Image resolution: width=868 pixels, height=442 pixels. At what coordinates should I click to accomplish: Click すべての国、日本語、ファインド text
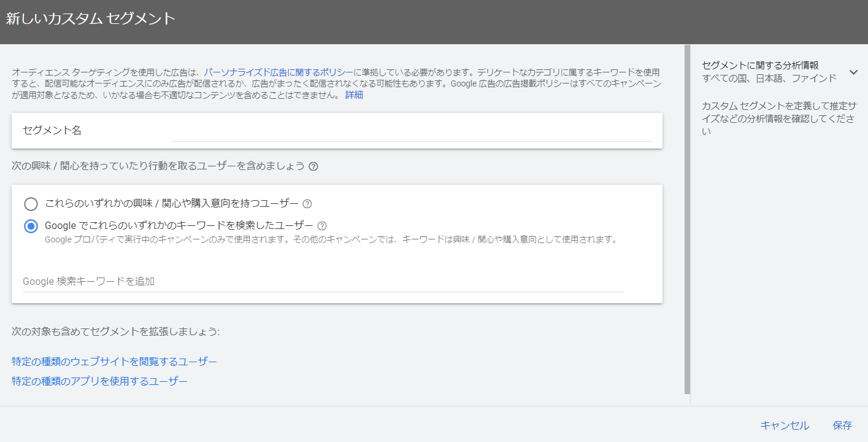pyautogui.click(x=769, y=79)
